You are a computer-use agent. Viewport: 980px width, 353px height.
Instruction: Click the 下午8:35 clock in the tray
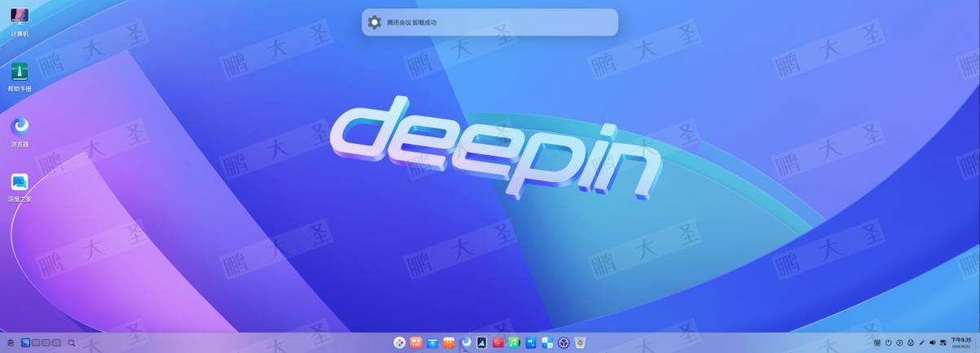961,340
